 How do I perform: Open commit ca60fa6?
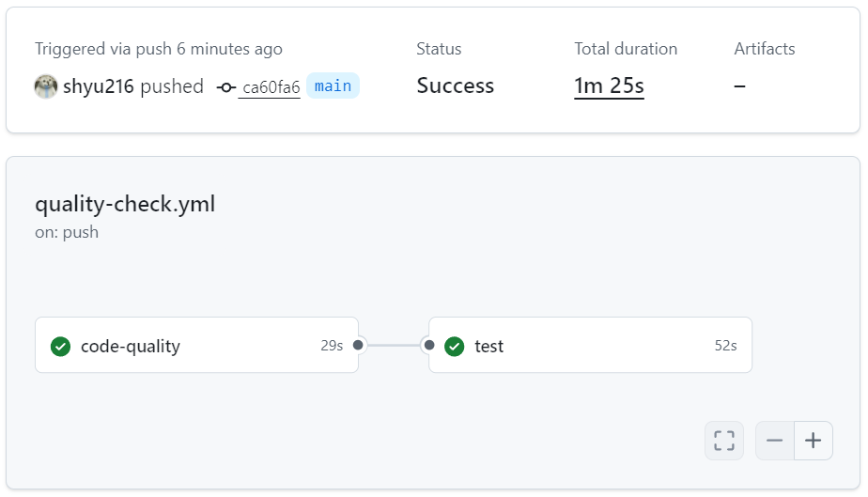(x=271, y=87)
